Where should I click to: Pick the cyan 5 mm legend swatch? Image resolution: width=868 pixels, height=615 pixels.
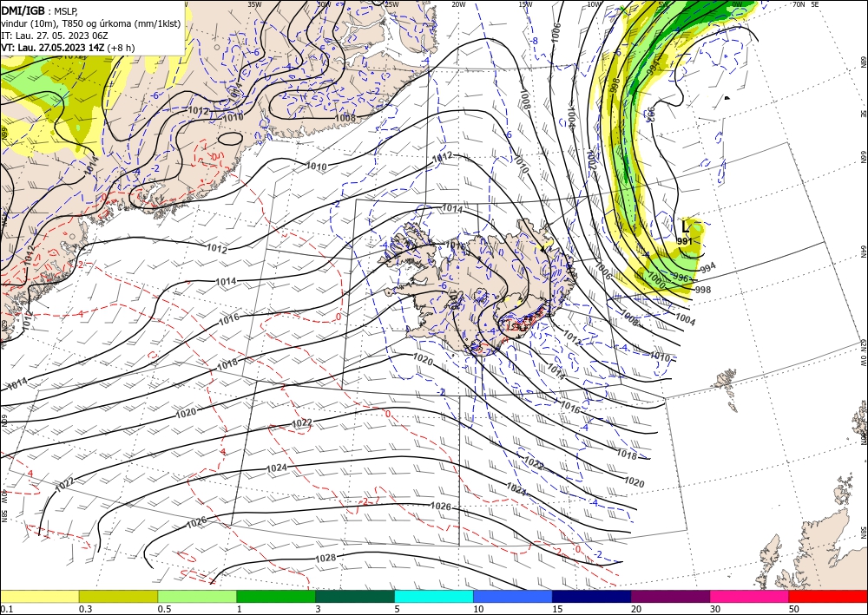click(x=434, y=596)
